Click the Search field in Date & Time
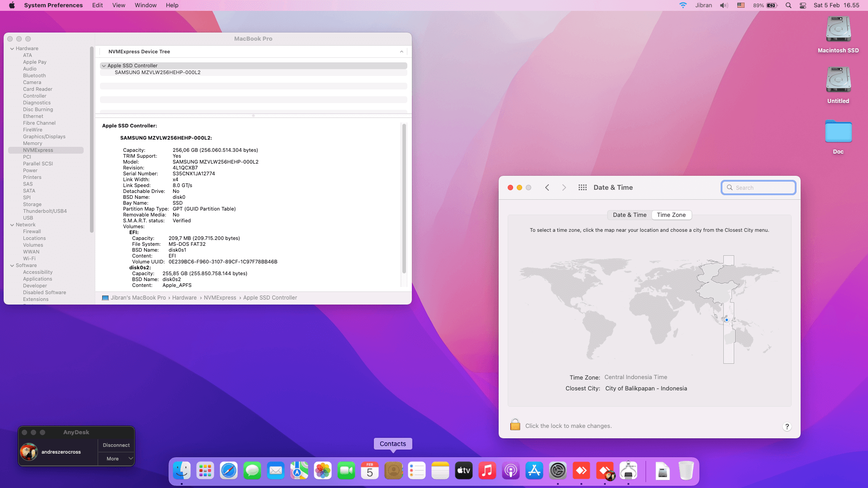 pos(759,188)
